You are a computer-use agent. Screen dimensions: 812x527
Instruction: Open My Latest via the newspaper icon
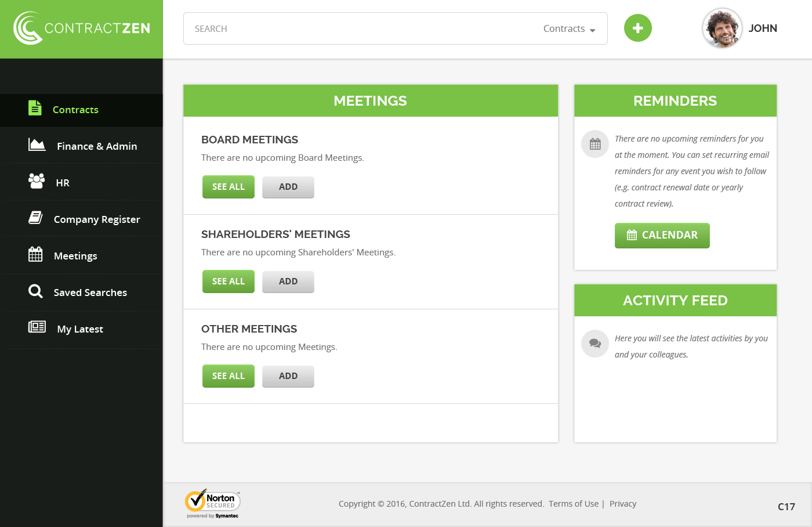37,329
